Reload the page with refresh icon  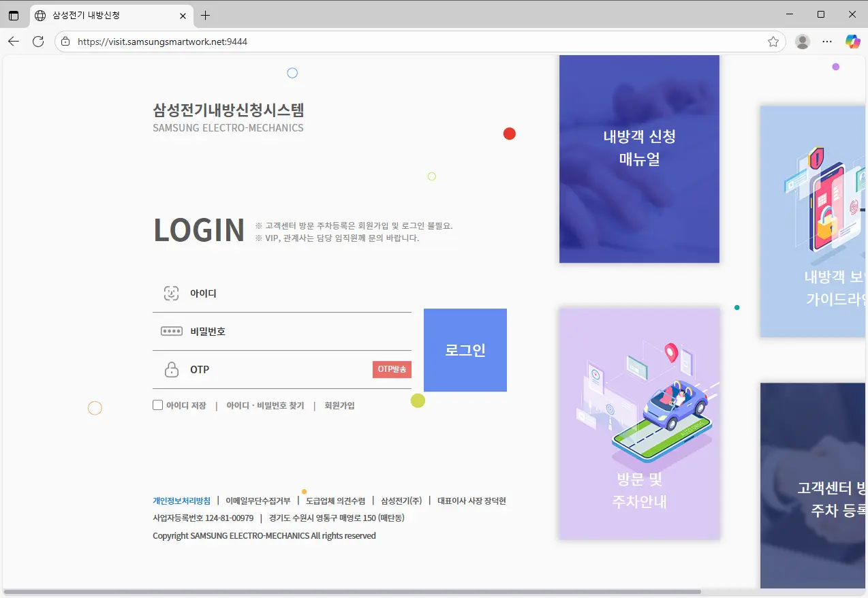point(38,42)
